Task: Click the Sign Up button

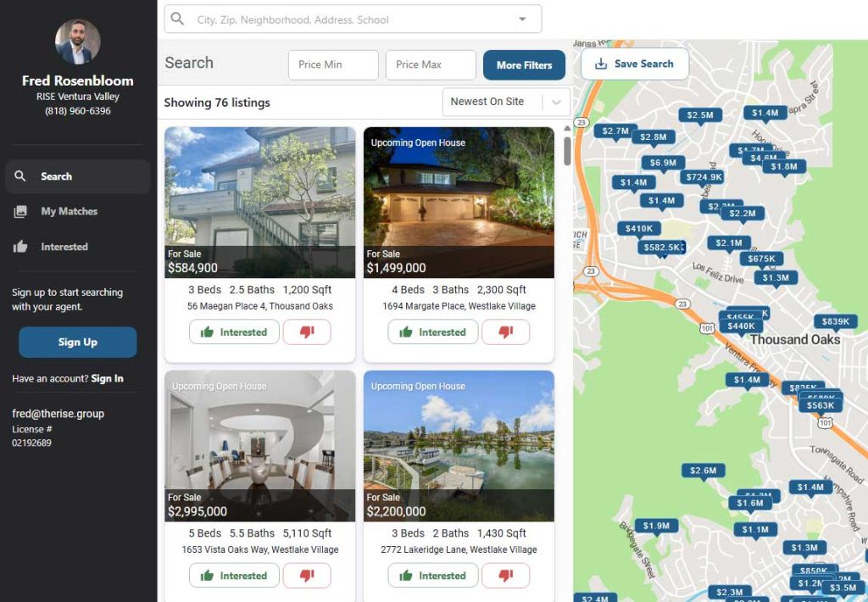Action: click(x=76, y=343)
